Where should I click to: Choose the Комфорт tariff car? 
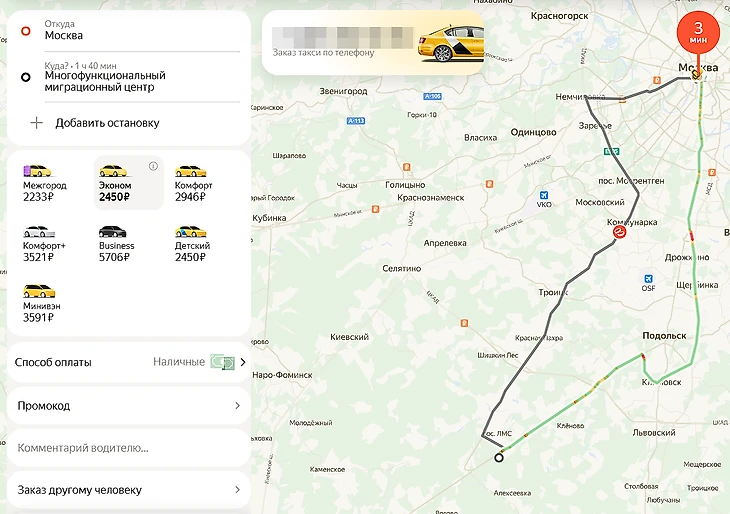pos(190,171)
